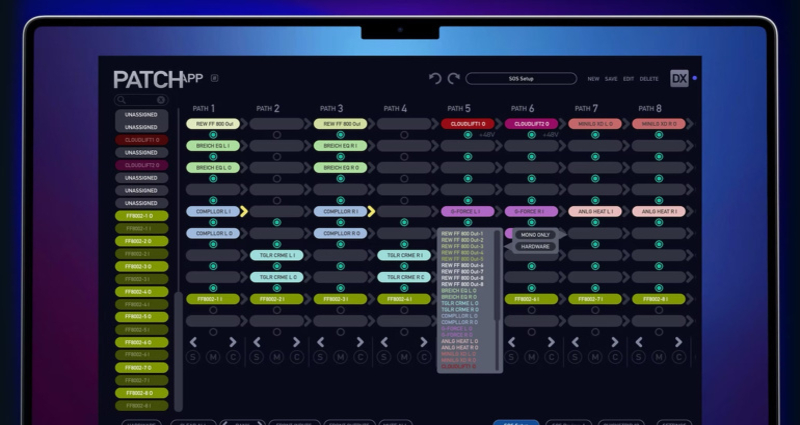Image resolution: width=800 pixels, height=425 pixels.
Task: Select FF8002-5 O in the sidebar list
Action: coord(141,317)
